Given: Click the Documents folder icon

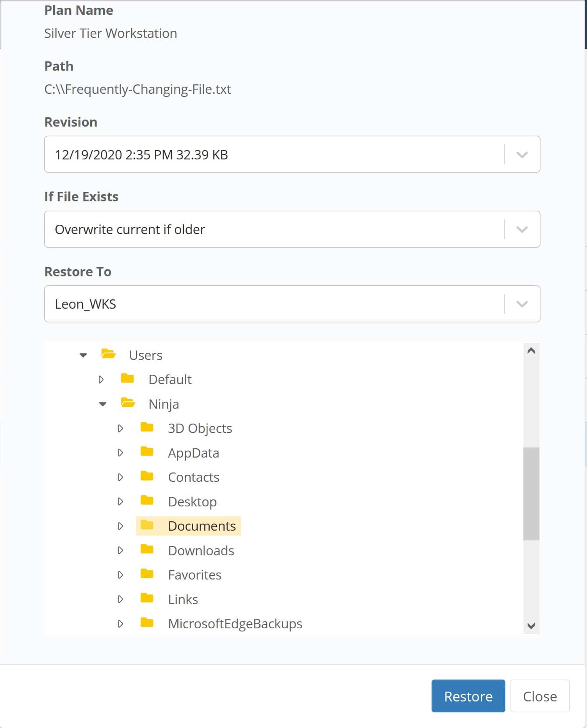Looking at the screenshot, I should coord(147,525).
